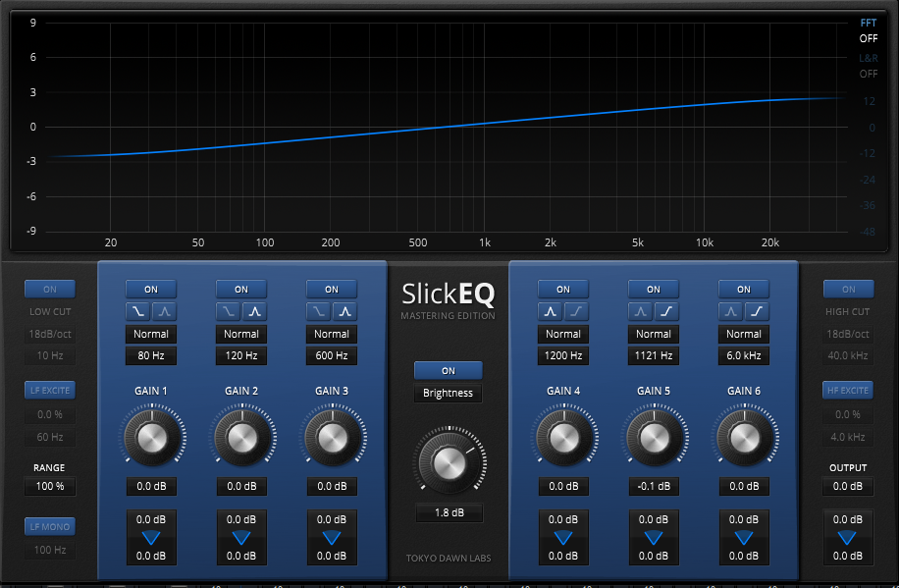Click the blue meter triangle under GAIN 1
Image resolution: width=899 pixels, height=588 pixels.
151,538
